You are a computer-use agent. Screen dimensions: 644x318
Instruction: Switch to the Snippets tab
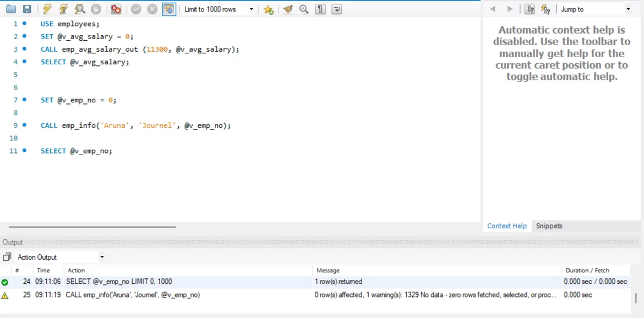tap(549, 226)
